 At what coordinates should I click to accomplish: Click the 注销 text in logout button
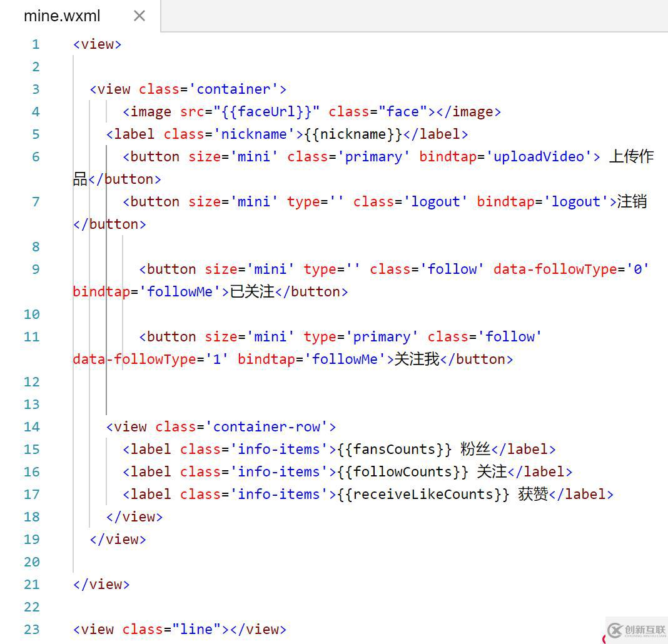pos(632,202)
